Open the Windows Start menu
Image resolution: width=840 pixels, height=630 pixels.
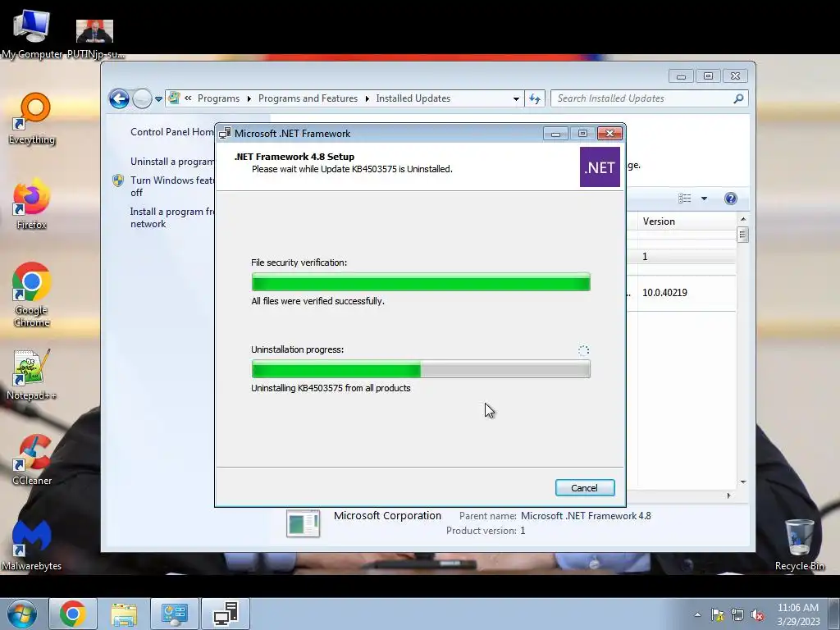[22, 614]
